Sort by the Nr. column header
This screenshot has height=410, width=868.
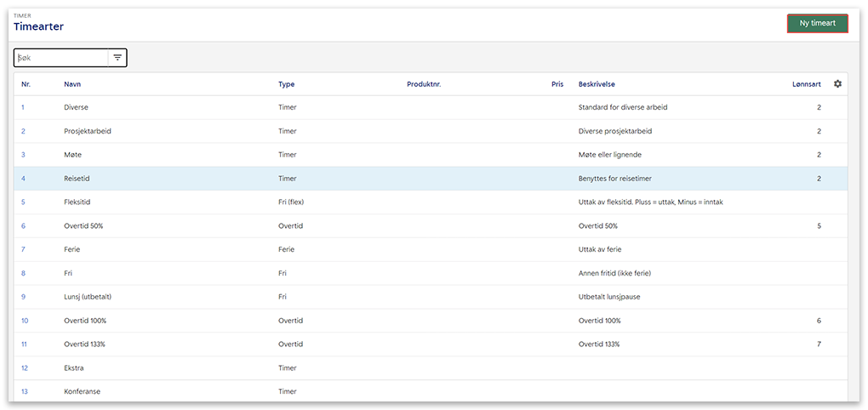click(x=26, y=84)
